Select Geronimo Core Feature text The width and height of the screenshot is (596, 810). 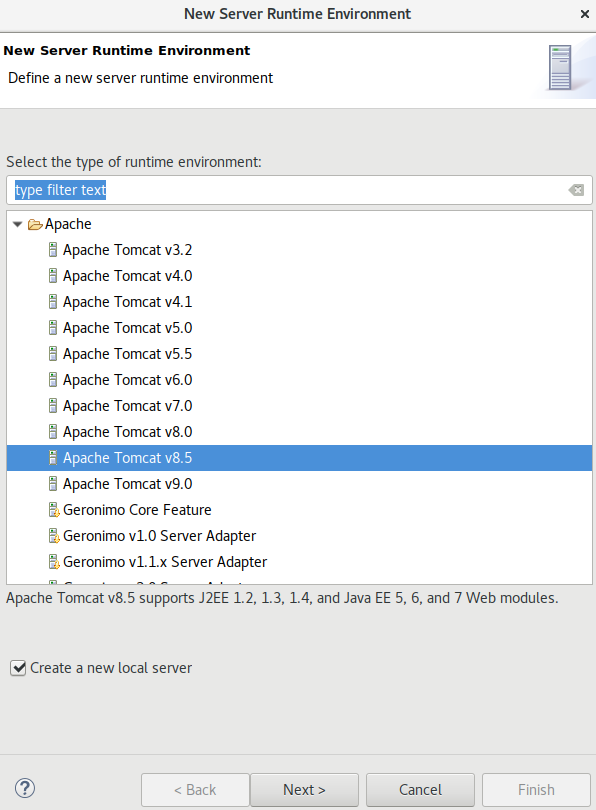(x=137, y=510)
